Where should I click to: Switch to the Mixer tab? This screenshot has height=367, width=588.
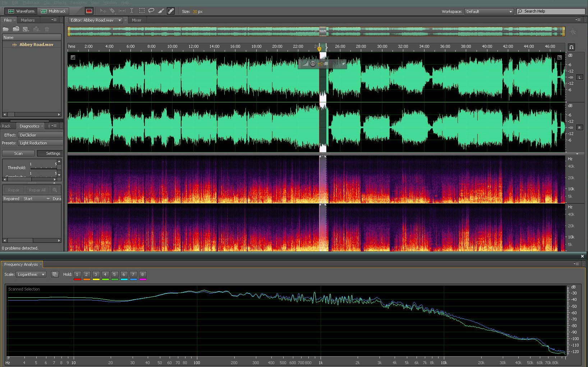pos(137,20)
